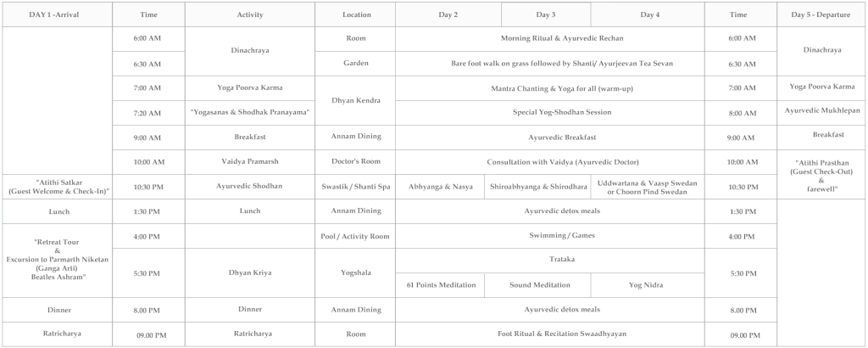Select the Special Yog-Shodhan Session cell

[x=550, y=112]
